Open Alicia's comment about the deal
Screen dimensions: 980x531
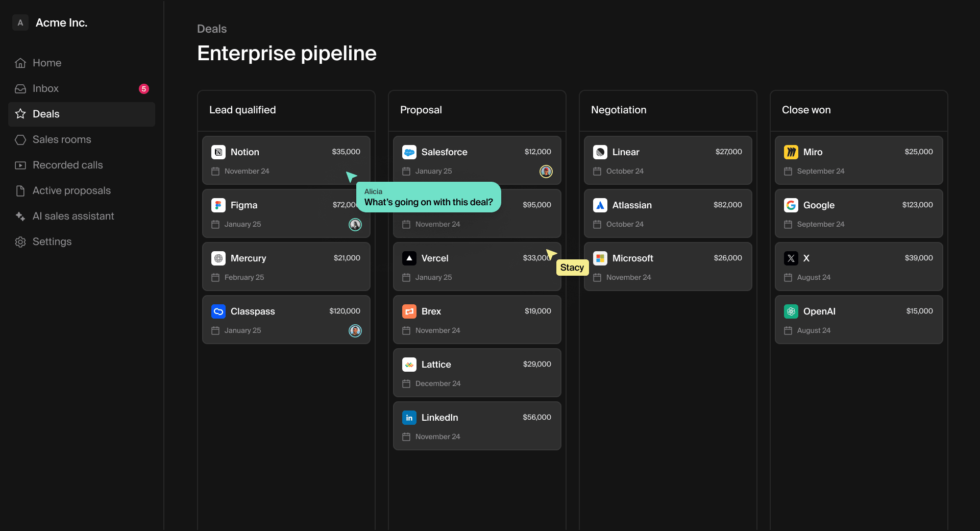pos(428,197)
